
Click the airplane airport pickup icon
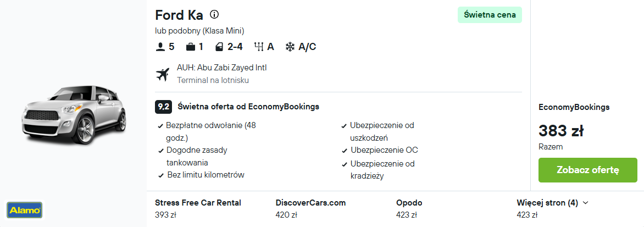pyautogui.click(x=163, y=74)
